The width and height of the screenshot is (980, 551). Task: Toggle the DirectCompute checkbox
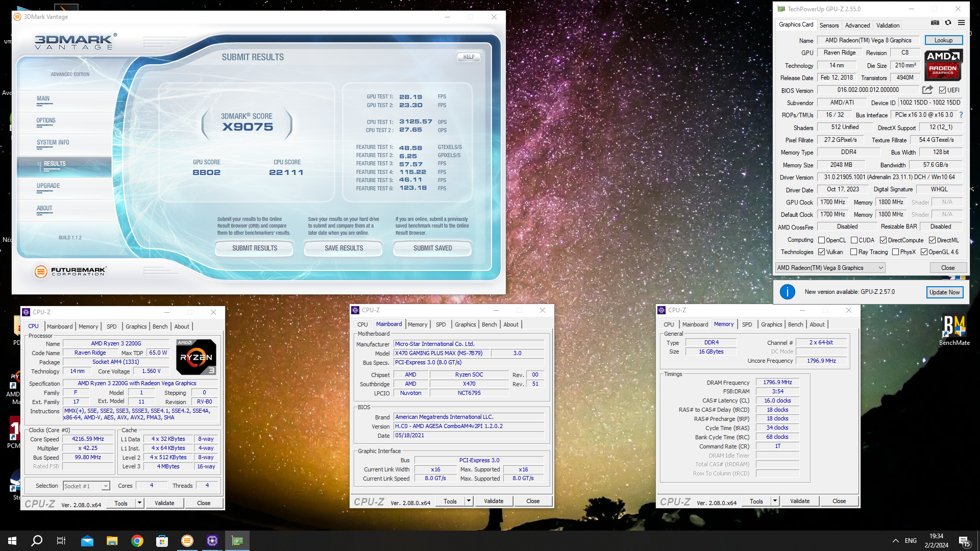pyautogui.click(x=883, y=240)
